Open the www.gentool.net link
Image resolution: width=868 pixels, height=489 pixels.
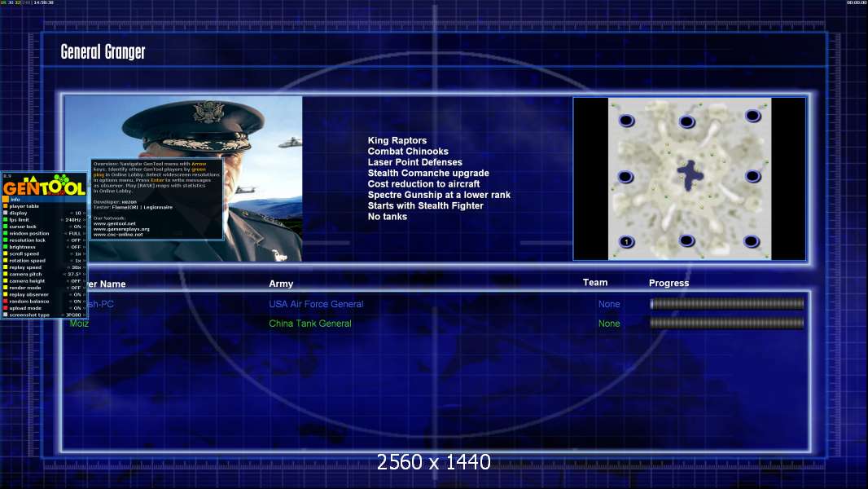(x=115, y=224)
